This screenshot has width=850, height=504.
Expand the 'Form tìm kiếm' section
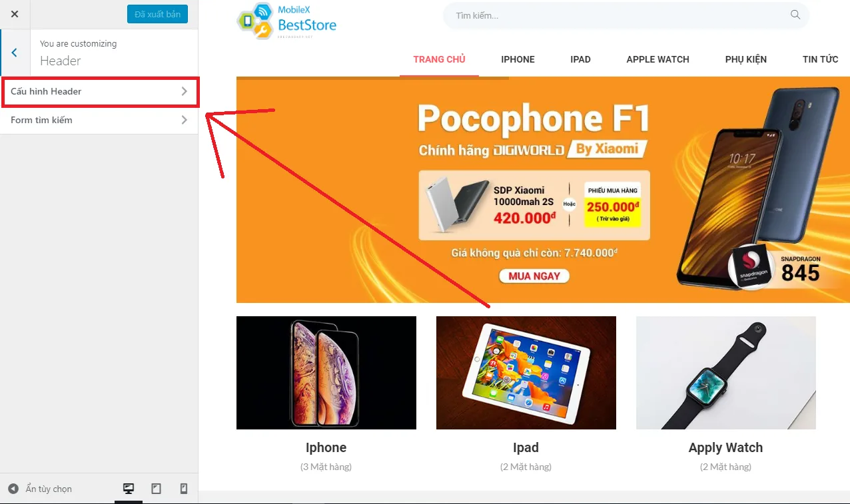[x=99, y=120]
